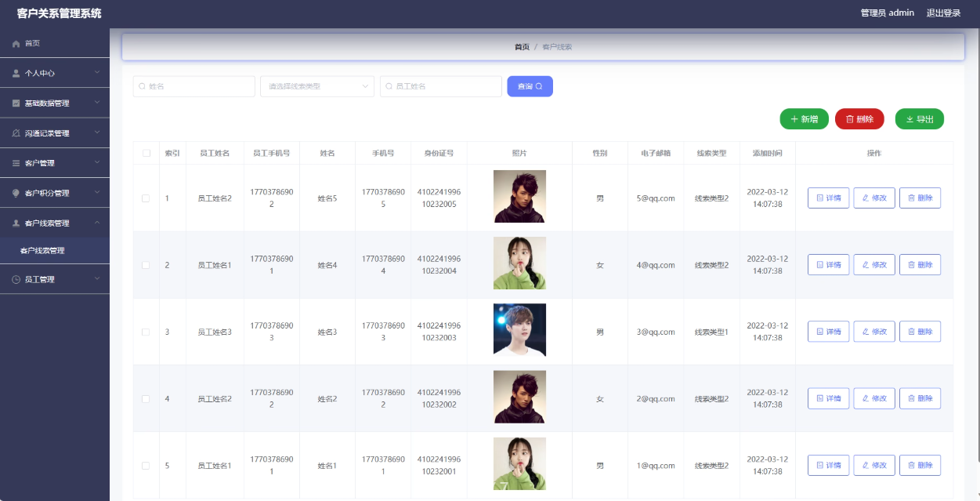Click the home icon beside 首页 in sidebar
Screen dimensions: 980x501
(16, 44)
